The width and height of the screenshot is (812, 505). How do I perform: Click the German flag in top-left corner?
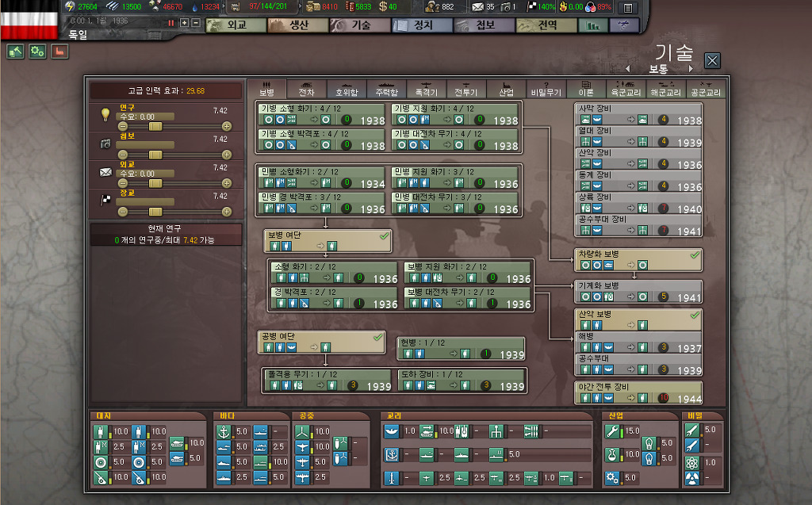click(29, 17)
